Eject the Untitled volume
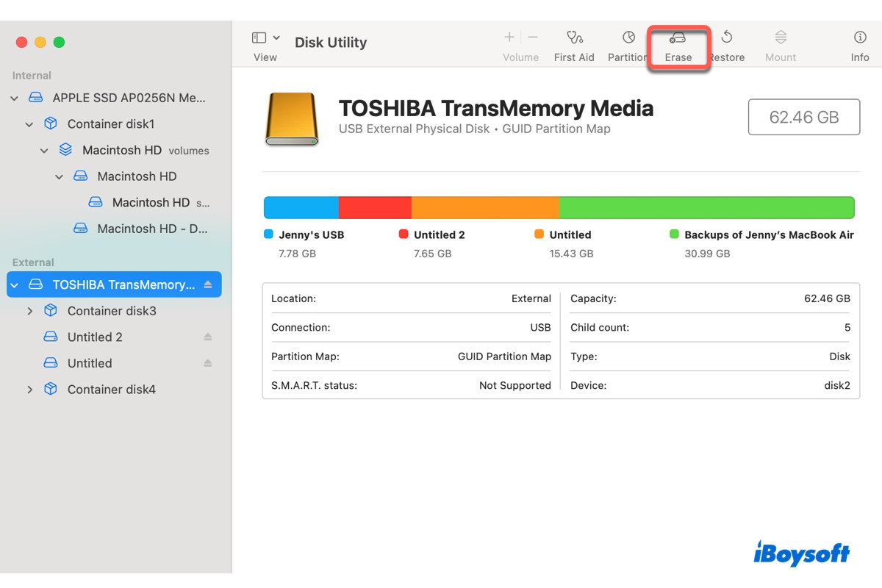The width and height of the screenshot is (882, 588). tap(207, 362)
